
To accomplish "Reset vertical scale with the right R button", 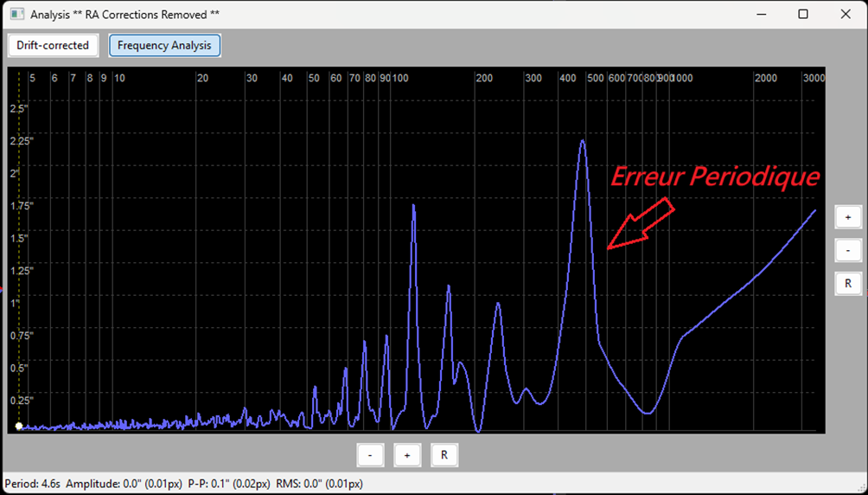I will (x=847, y=284).
